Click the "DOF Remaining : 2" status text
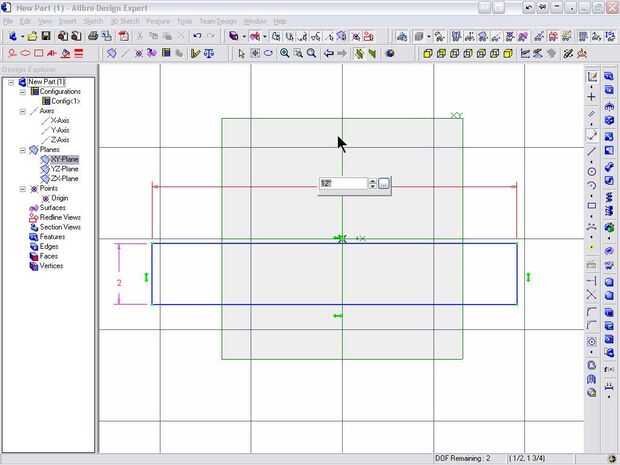Image resolution: width=620 pixels, height=465 pixels. tap(463, 458)
